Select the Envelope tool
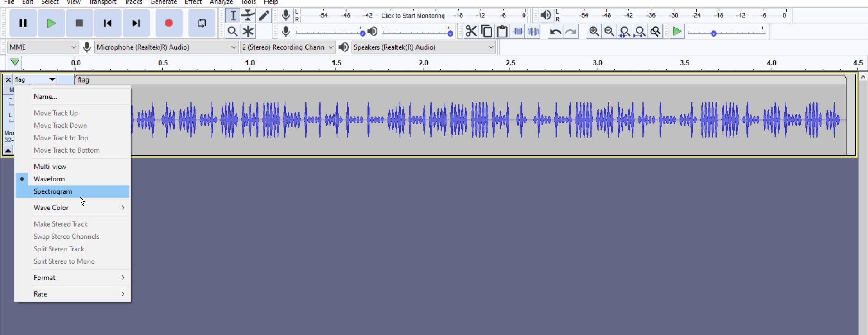Image resolution: width=868 pixels, height=335 pixels. [x=248, y=15]
